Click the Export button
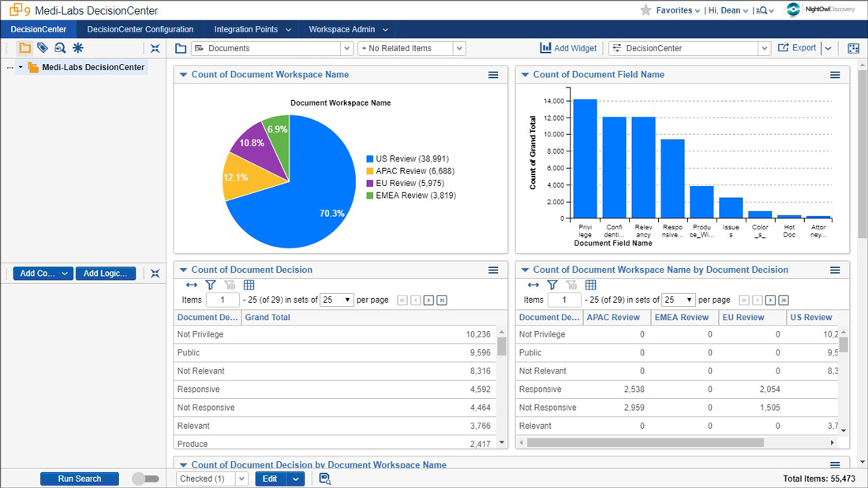 797,48
